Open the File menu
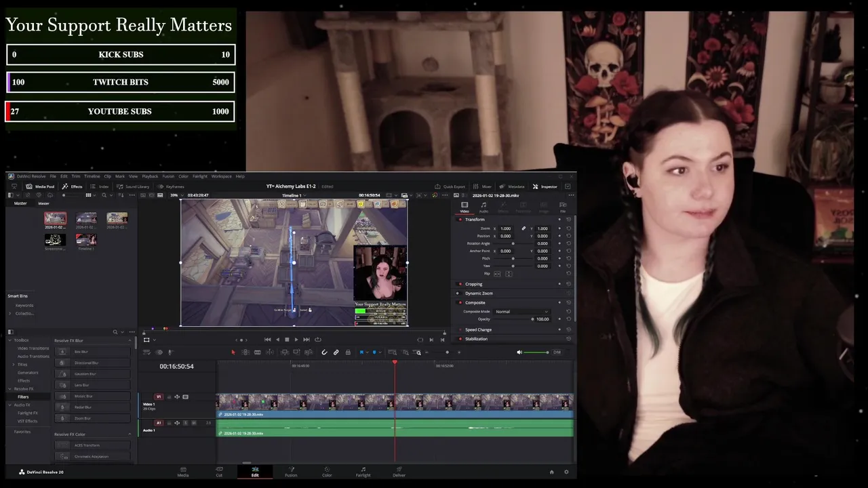 click(53, 176)
